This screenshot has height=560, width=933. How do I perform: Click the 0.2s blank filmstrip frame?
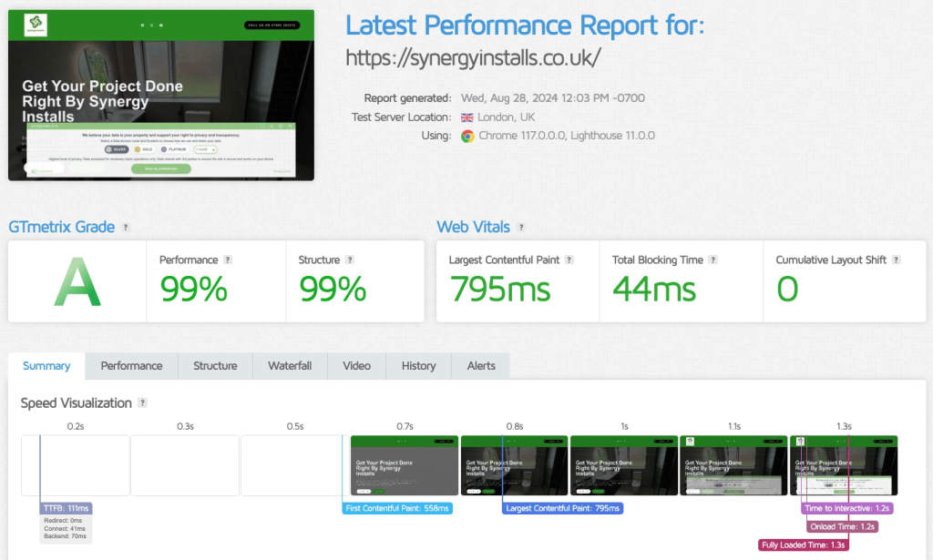click(x=76, y=465)
